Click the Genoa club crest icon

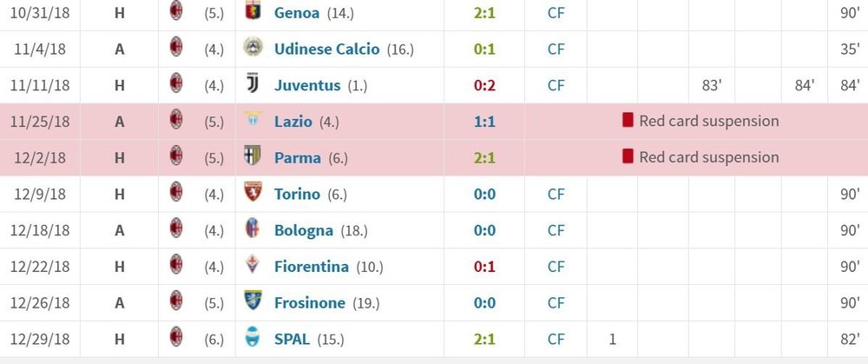tap(253, 11)
